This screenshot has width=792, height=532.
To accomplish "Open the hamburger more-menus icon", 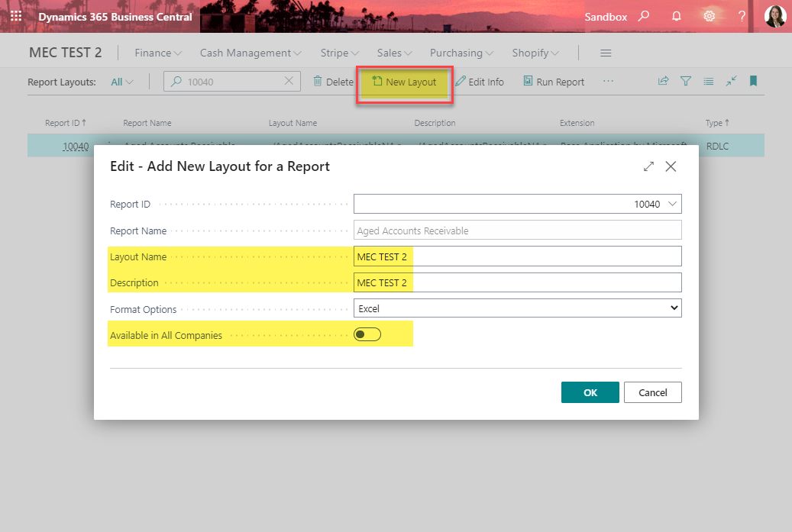I will pyautogui.click(x=606, y=53).
